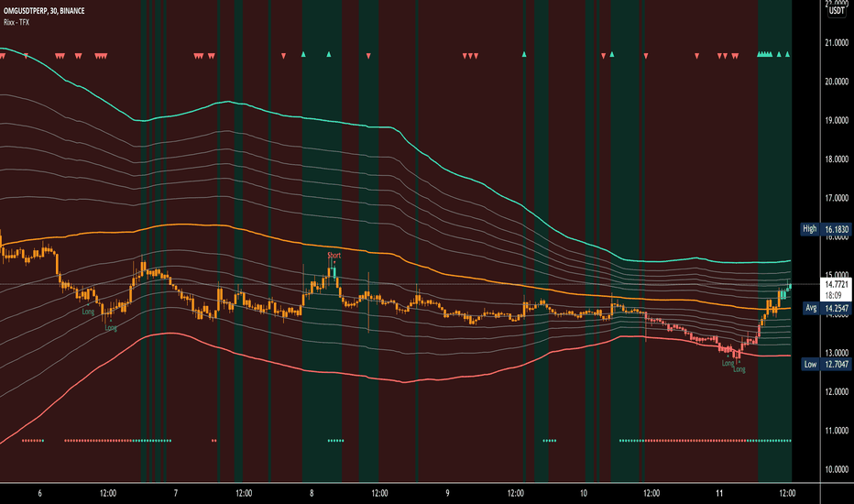This screenshot has height=504, width=854.
Task: Click the 13.0000 price axis value
Action: pyautogui.click(x=837, y=353)
